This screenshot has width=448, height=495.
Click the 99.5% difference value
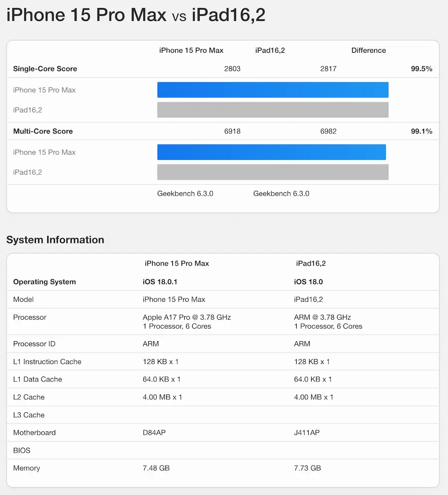click(422, 69)
